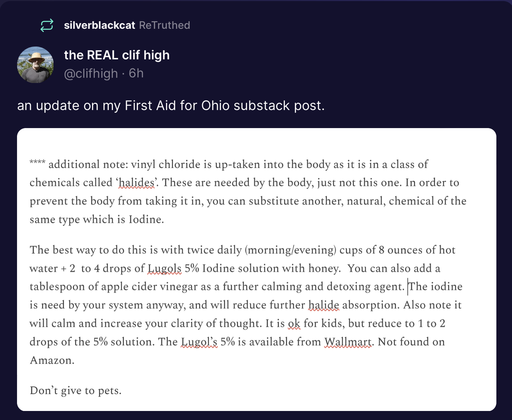Click the asterisks before "additional note"
Screen dimensions: 512x420
(38, 162)
